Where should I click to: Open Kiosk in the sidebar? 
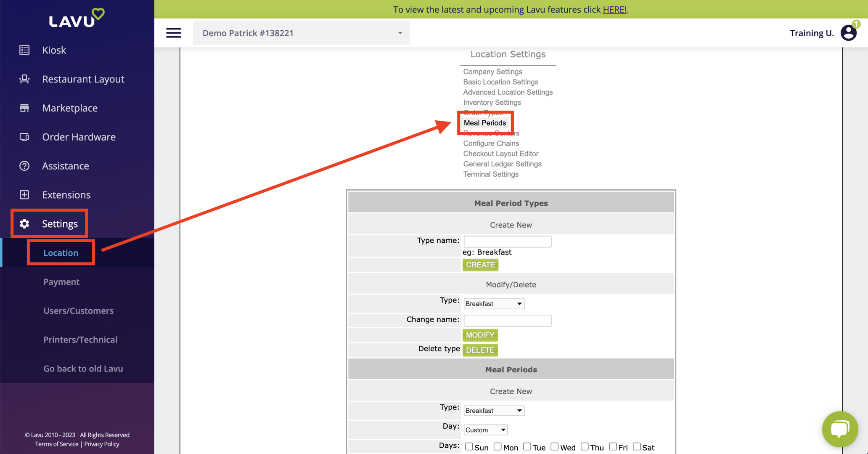click(x=54, y=50)
